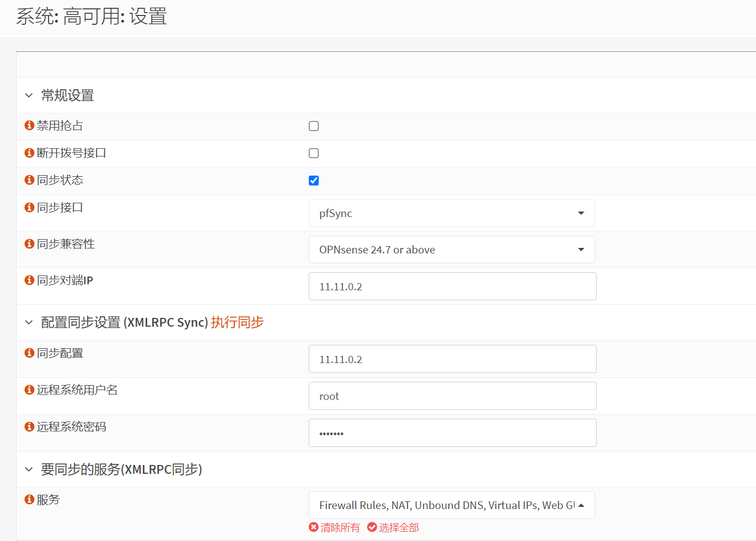
Task: Enable the 禁用抢占 checkbox
Action: tap(314, 126)
